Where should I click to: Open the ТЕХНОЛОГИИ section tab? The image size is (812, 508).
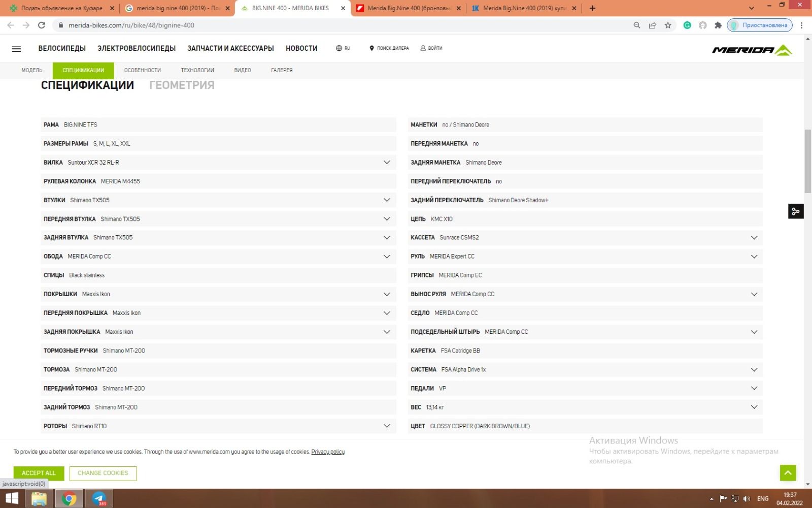tap(197, 71)
